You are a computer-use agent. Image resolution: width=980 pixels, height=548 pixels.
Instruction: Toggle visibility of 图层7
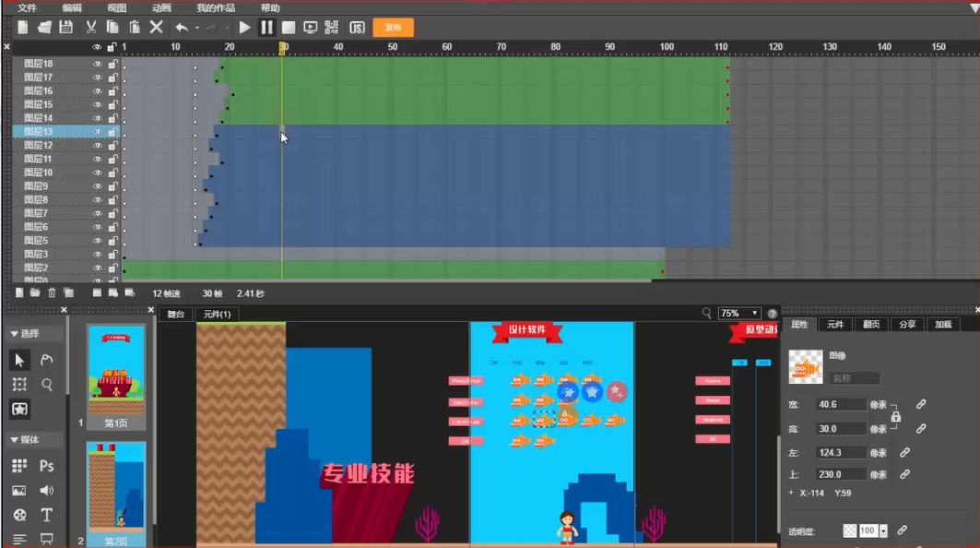(97, 213)
